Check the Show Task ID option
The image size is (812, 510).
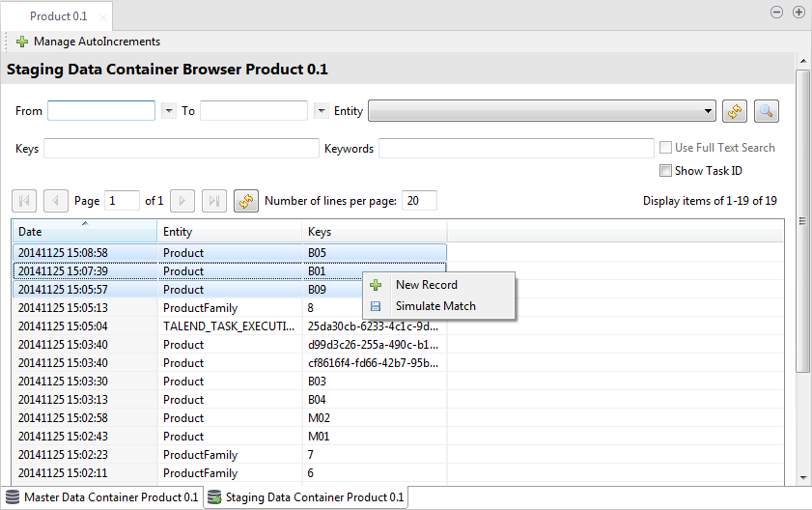[x=665, y=171]
